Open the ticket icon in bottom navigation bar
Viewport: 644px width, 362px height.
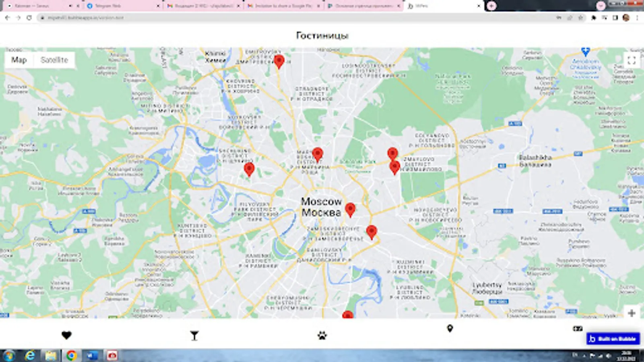pos(578,329)
